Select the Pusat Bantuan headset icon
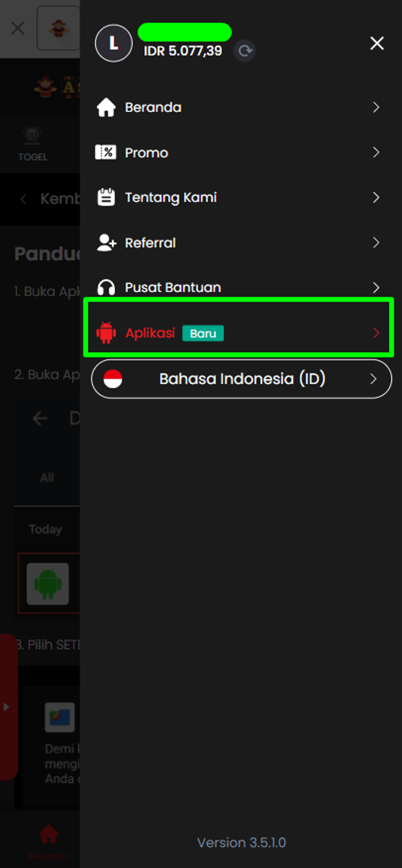 (x=106, y=287)
